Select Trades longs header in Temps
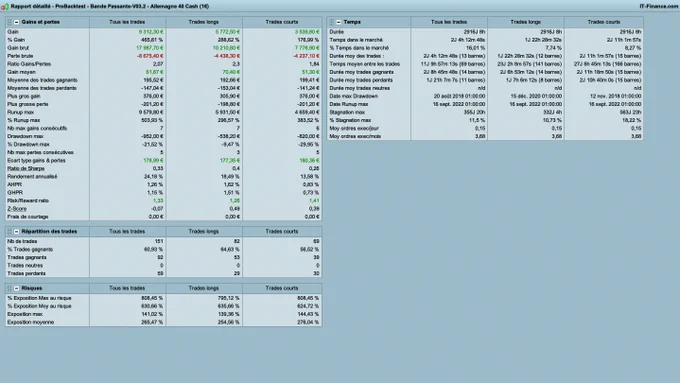 click(526, 22)
